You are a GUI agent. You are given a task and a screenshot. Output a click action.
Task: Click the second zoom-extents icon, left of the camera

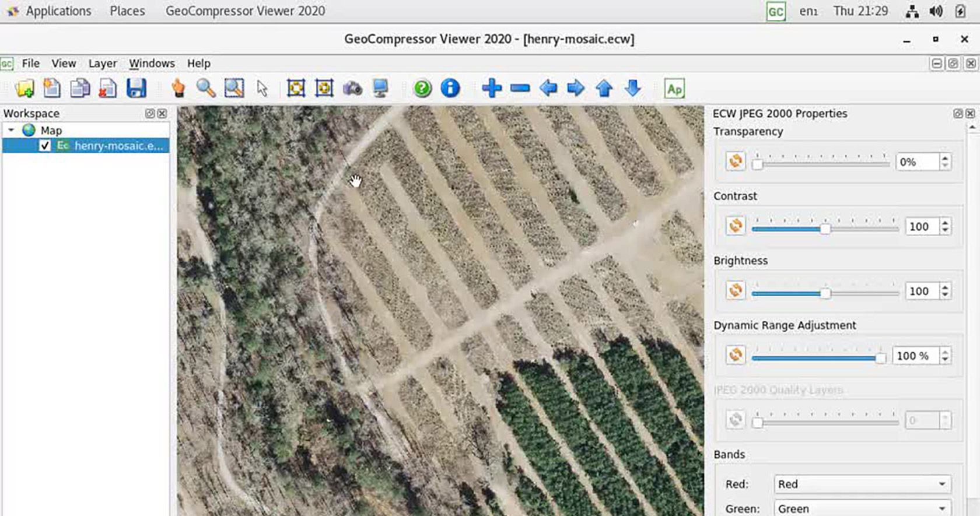click(x=324, y=88)
